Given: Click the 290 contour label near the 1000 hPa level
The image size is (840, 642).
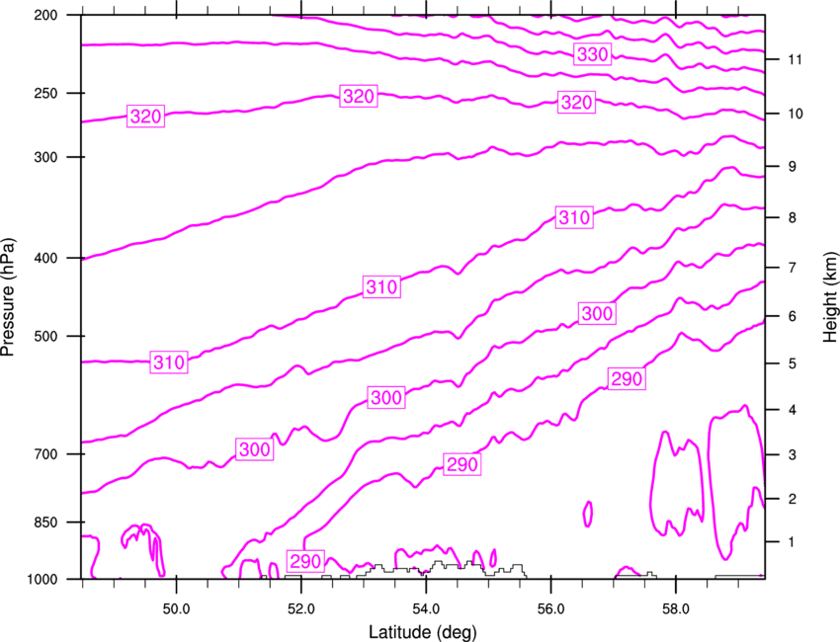Looking at the screenshot, I should click(305, 561).
